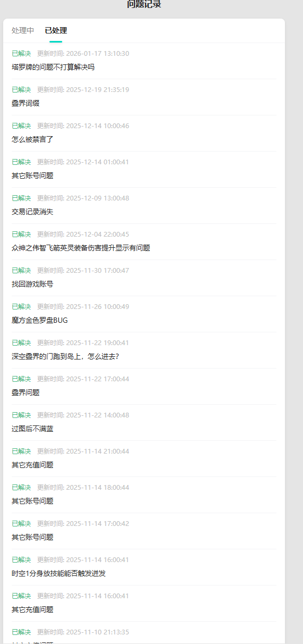Switch to the 处理中 tab
The image size is (303, 644).
click(x=23, y=30)
